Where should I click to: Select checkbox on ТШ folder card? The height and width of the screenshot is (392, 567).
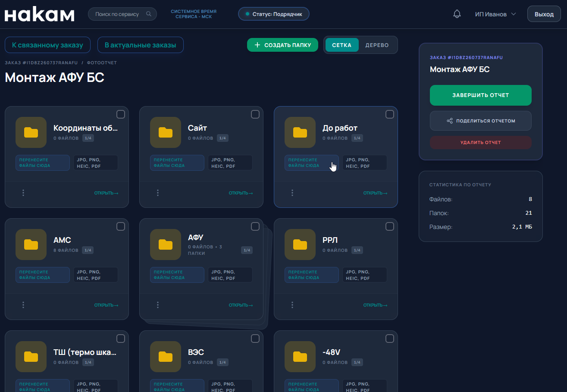[121, 339]
